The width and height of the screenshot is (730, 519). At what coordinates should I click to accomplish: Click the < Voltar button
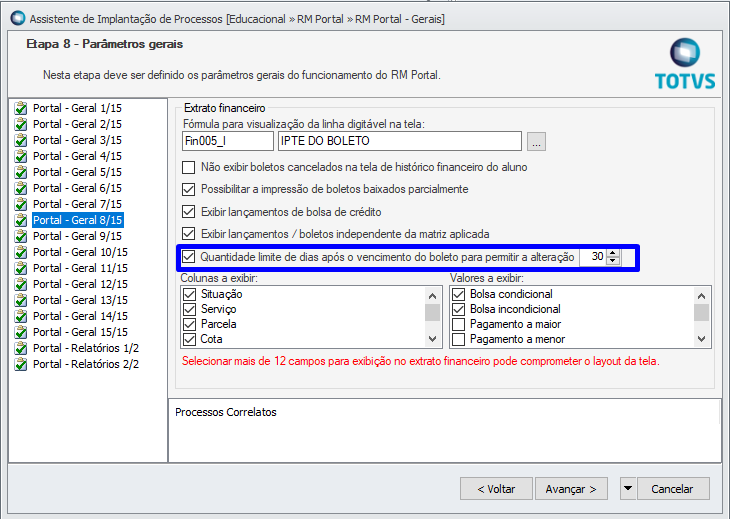coord(496,489)
